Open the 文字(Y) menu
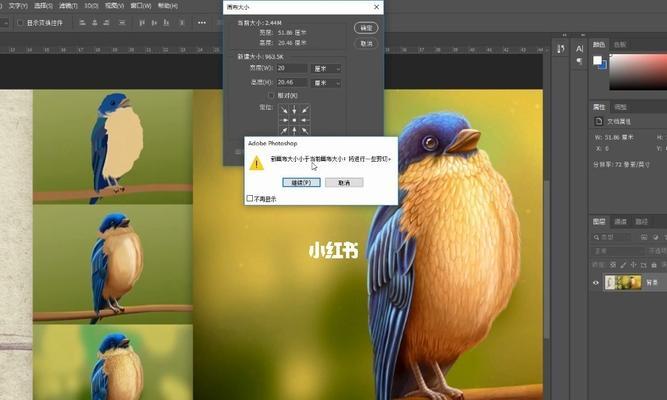The width and height of the screenshot is (667, 400). (x=18, y=6)
